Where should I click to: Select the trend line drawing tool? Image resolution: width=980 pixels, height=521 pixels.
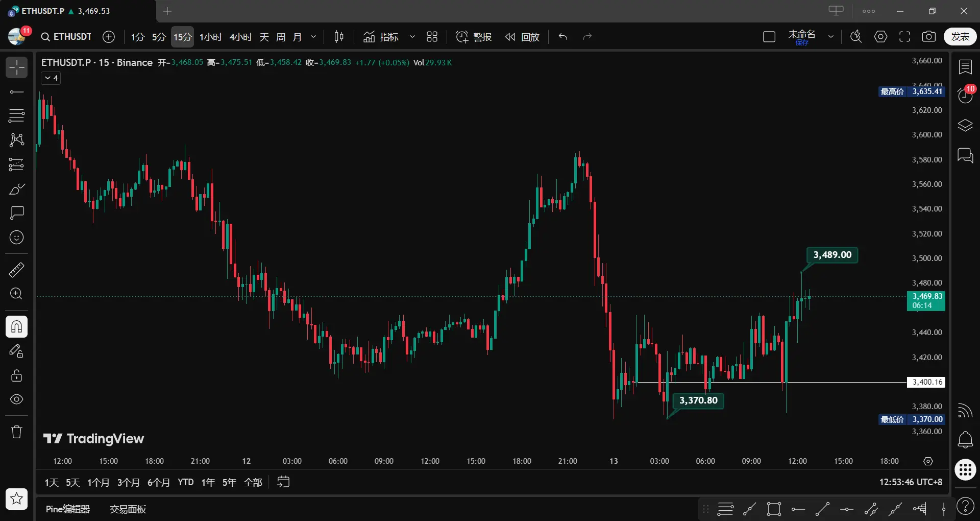(x=16, y=92)
